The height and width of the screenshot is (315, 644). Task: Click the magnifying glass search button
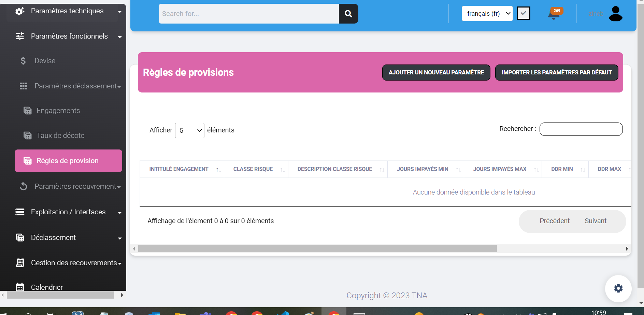tap(348, 14)
